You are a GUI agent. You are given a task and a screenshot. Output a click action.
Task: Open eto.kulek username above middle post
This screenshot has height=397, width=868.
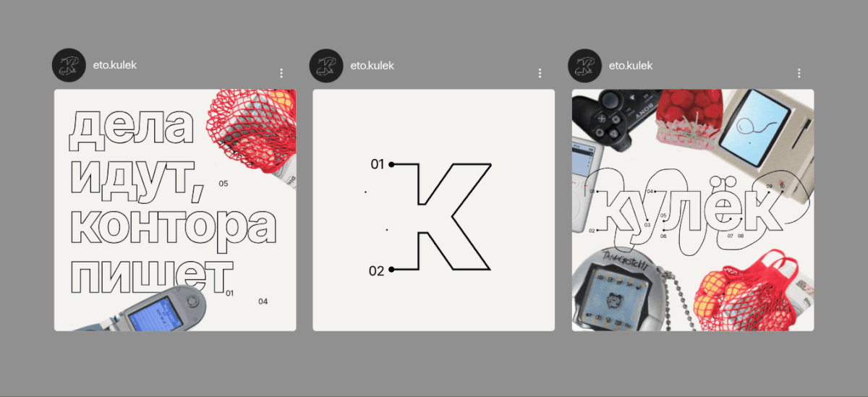pyautogui.click(x=373, y=65)
